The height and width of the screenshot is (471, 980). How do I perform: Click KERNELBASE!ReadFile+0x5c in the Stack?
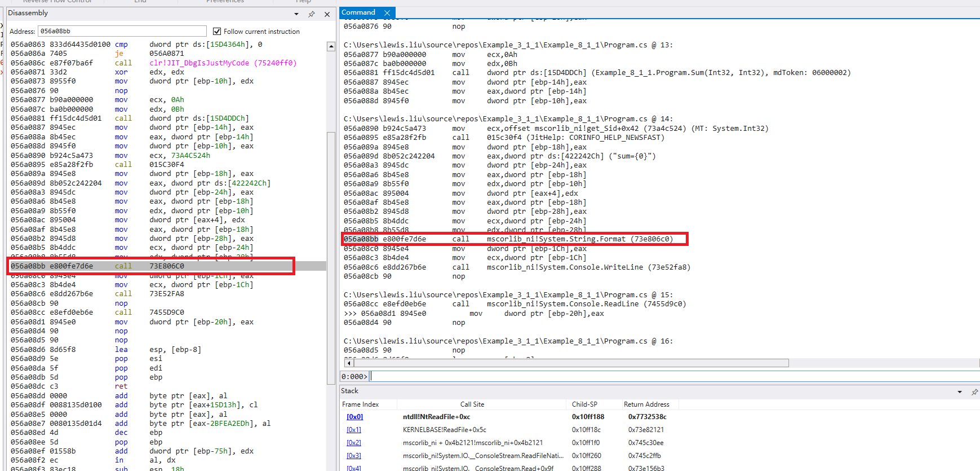[x=445, y=430]
